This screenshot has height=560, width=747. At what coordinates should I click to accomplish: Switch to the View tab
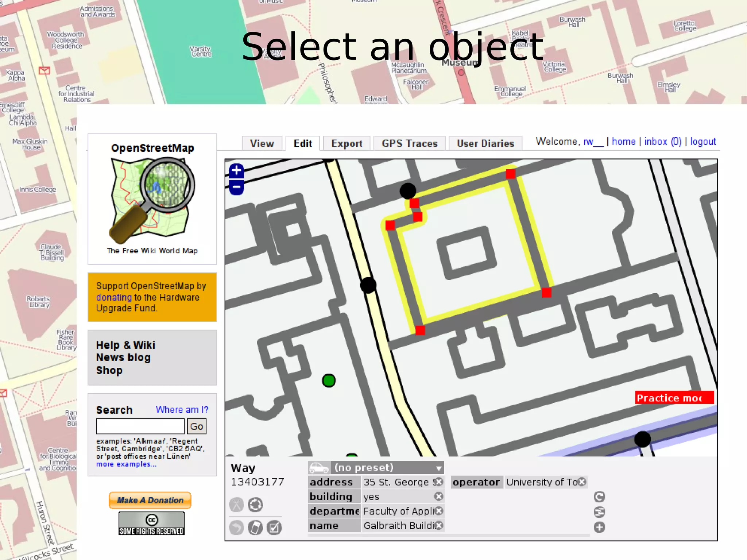tap(262, 143)
